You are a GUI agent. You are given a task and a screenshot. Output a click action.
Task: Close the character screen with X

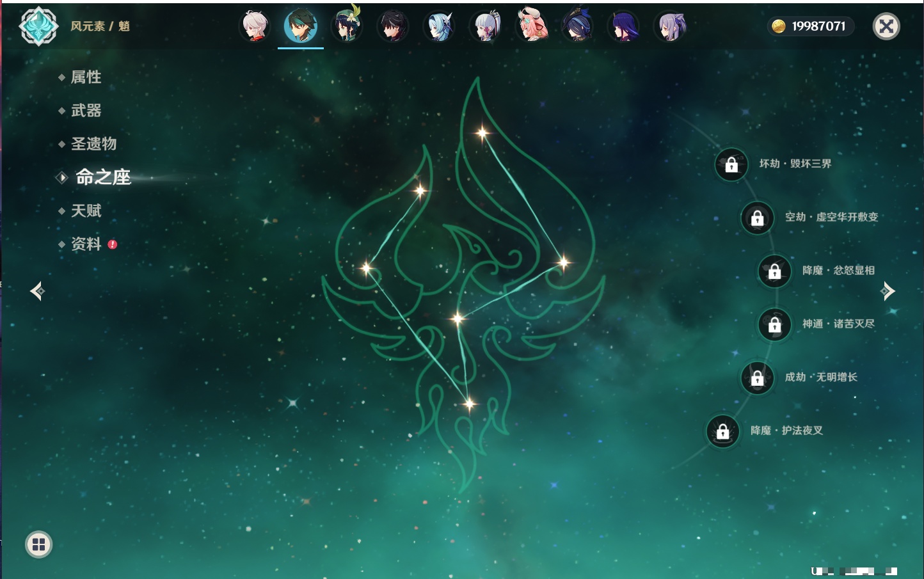(x=886, y=26)
